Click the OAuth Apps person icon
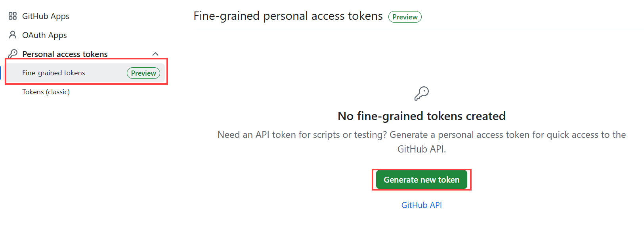Viewport: 644px width, 225px height. [13, 35]
